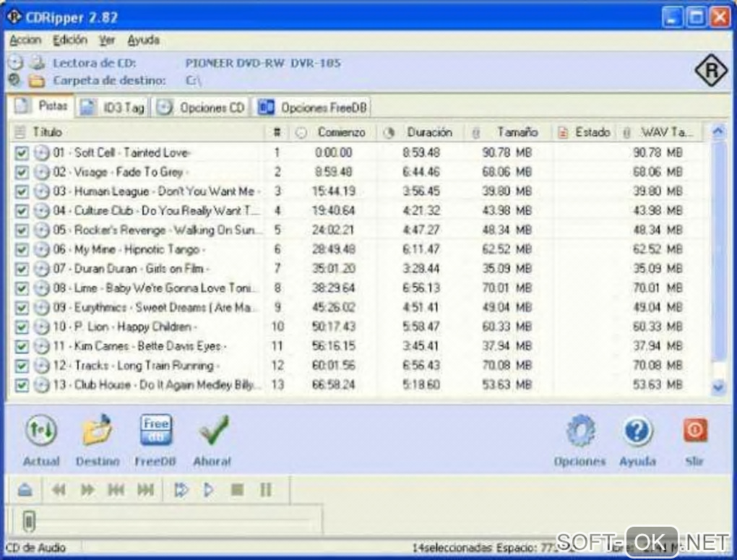The height and width of the screenshot is (560, 737).
Task: Uncheck track 06 My Mine - Hipnotic Tango
Action: click(x=22, y=250)
